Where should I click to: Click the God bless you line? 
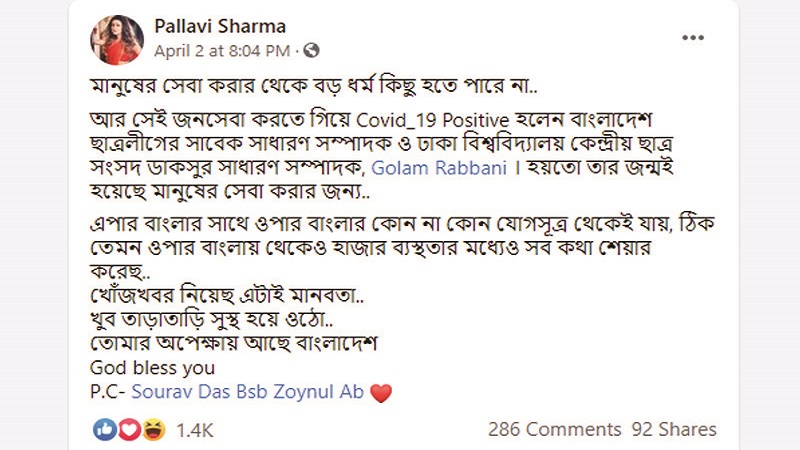point(153,368)
